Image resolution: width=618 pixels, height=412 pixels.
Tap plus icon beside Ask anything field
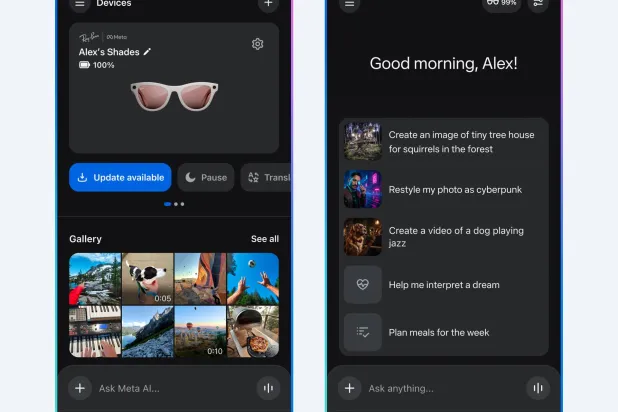(x=349, y=388)
